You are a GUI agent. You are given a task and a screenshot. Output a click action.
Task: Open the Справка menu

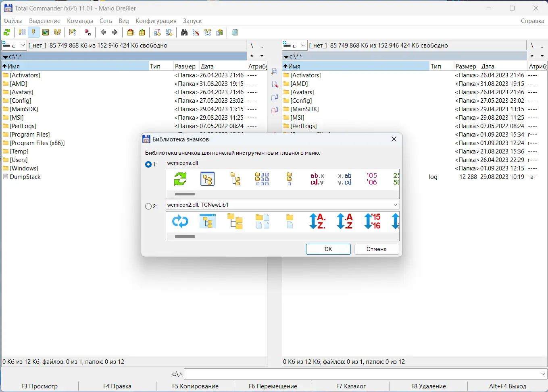(532, 21)
